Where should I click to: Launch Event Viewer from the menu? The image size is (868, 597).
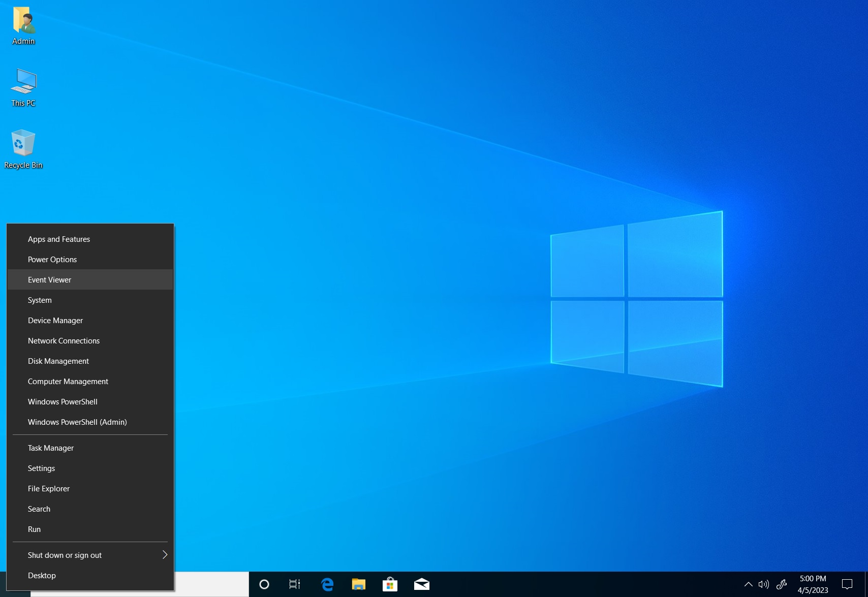90,279
